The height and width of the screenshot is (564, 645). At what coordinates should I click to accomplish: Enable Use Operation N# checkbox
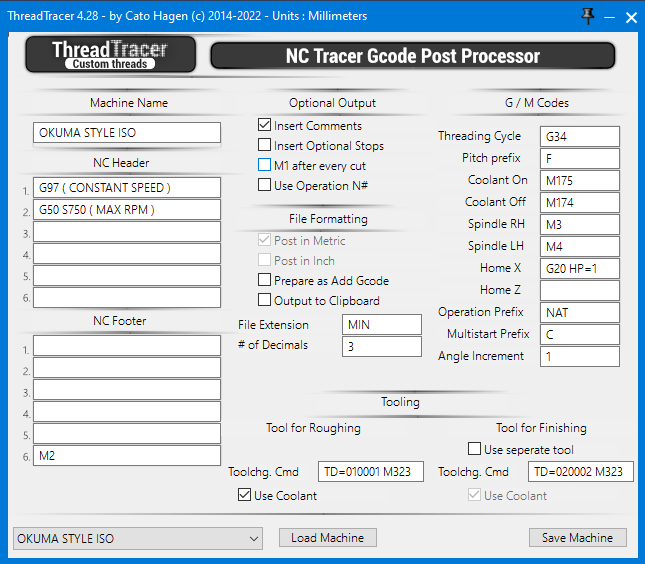pos(265,185)
